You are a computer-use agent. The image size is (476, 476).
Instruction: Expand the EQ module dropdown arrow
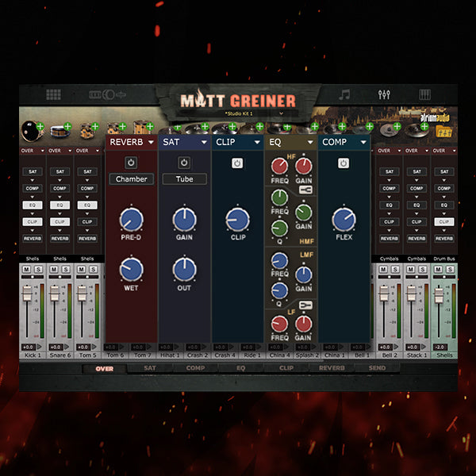point(309,143)
